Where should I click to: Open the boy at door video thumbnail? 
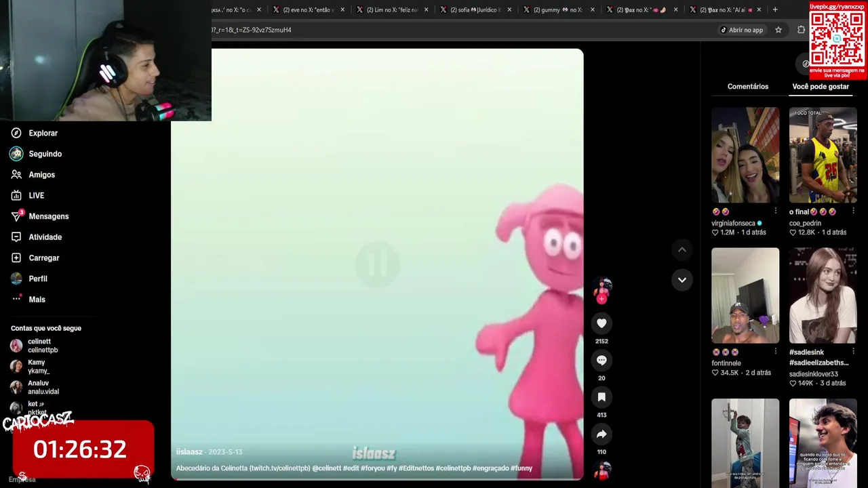[x=745, y=443]
